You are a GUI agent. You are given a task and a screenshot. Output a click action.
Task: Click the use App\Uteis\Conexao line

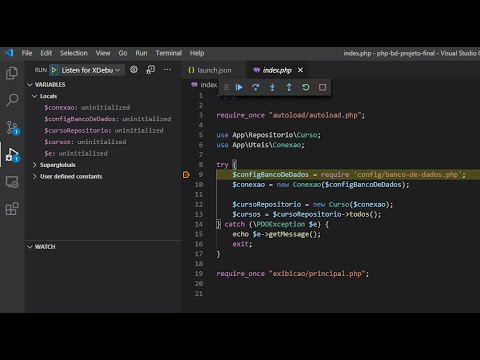[x=260, y=145]
